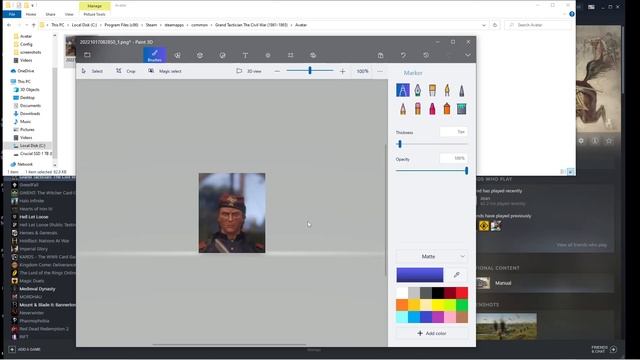Viewport: 640px width, 360px height.
Task: Click the Crop button
Action: (126, 71)
